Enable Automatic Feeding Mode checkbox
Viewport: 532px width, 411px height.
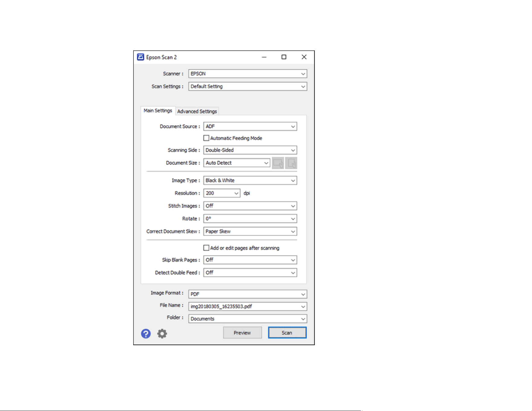click(x=206, y=138)
